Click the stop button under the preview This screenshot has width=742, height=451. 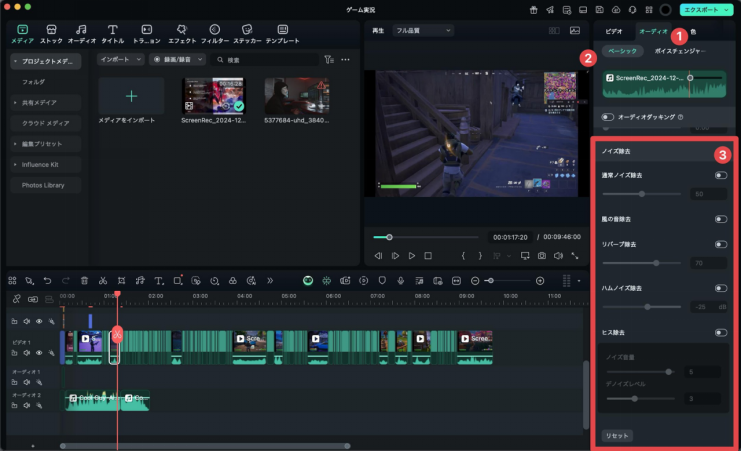(x=428, y=256)
